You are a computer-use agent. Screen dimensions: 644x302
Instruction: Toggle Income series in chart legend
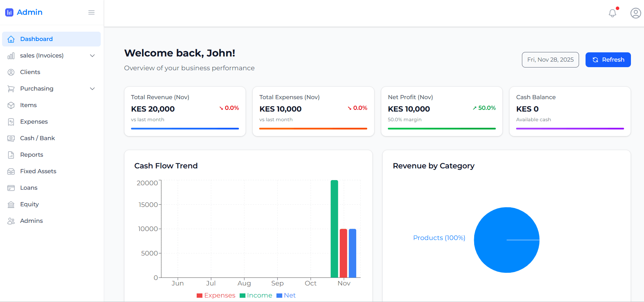click(x=256, y=295)
